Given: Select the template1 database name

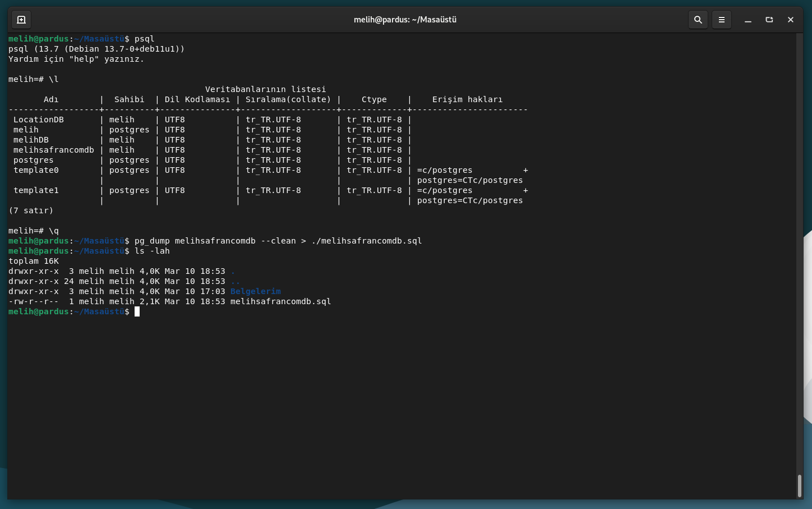Looking at the screenshot, I should (36, 190).
